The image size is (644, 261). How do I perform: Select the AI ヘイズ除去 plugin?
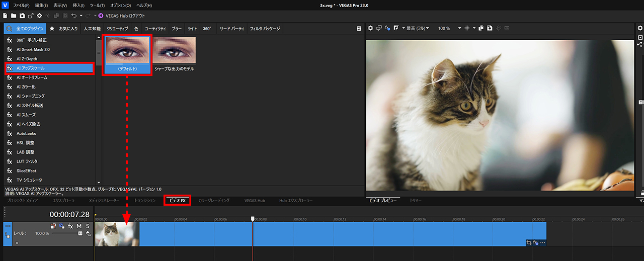click(x=49, y=124)
